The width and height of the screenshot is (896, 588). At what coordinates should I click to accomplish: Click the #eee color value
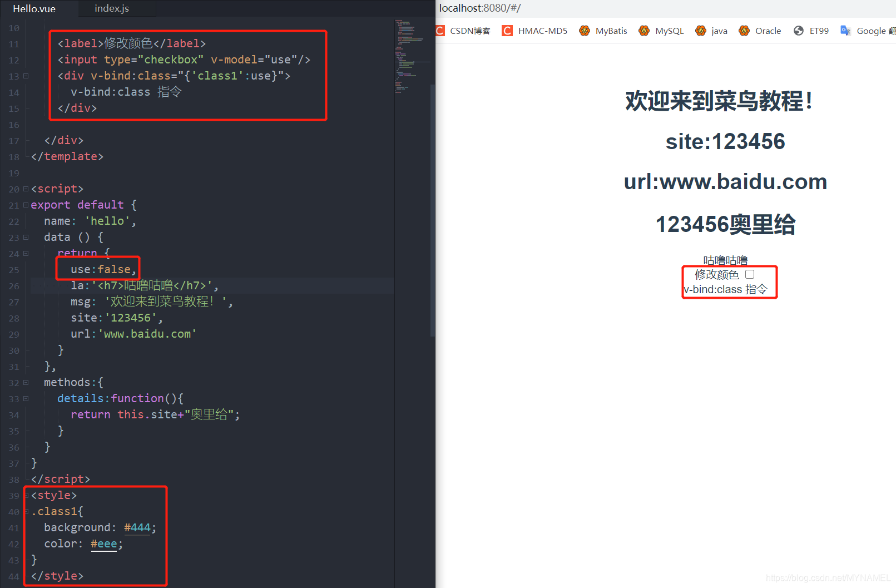point(104,543)
